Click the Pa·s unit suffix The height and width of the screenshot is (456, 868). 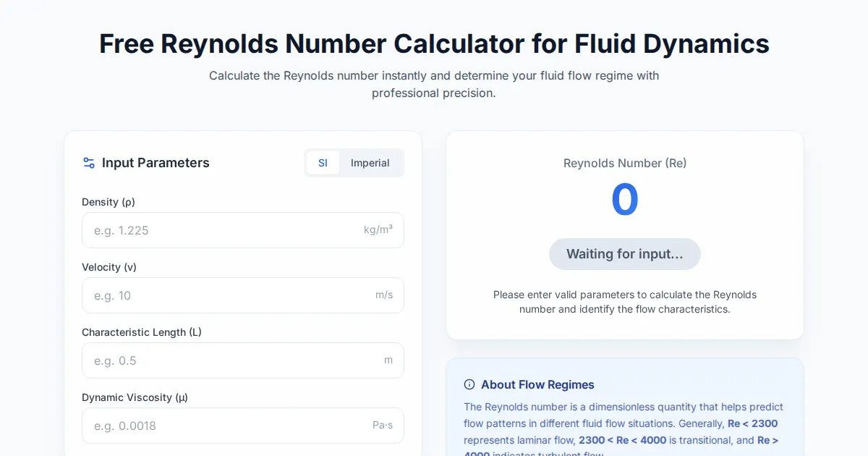point(383,426)
